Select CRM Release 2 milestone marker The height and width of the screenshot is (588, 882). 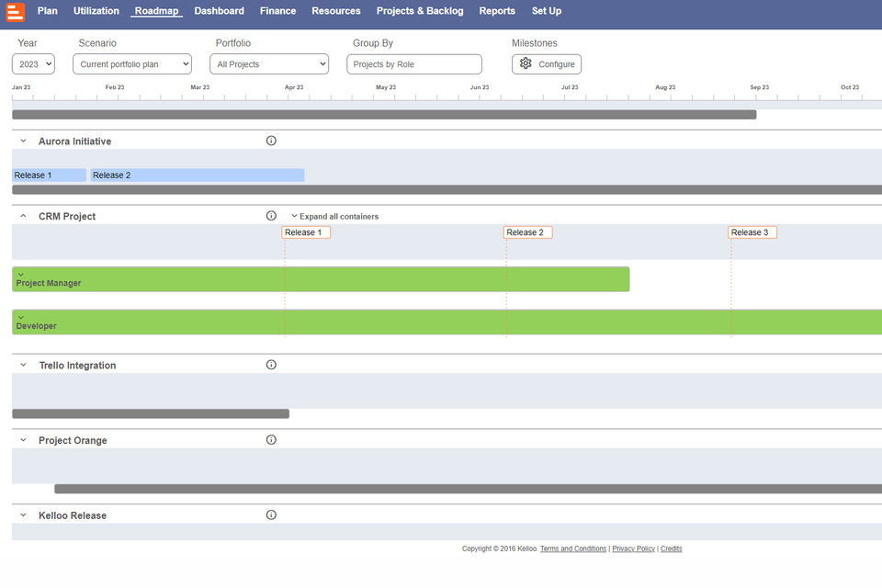(527, 232)
